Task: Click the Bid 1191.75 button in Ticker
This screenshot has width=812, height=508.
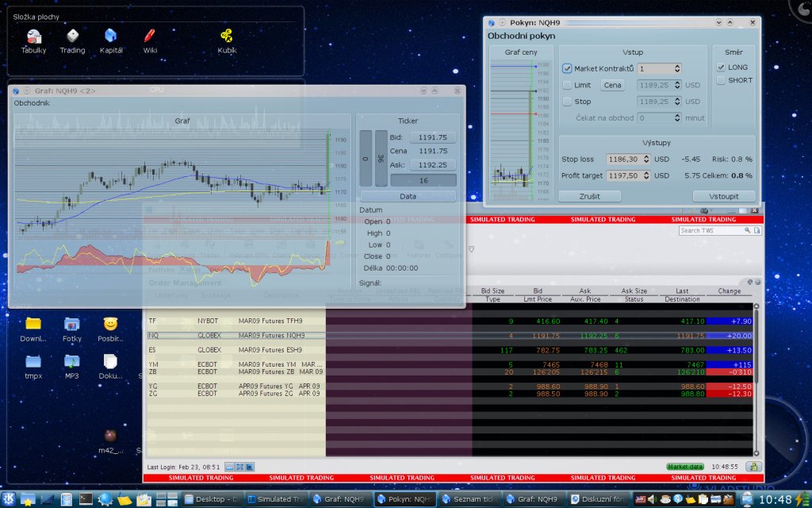Action: pyautogui.click(x=432, y=137)
